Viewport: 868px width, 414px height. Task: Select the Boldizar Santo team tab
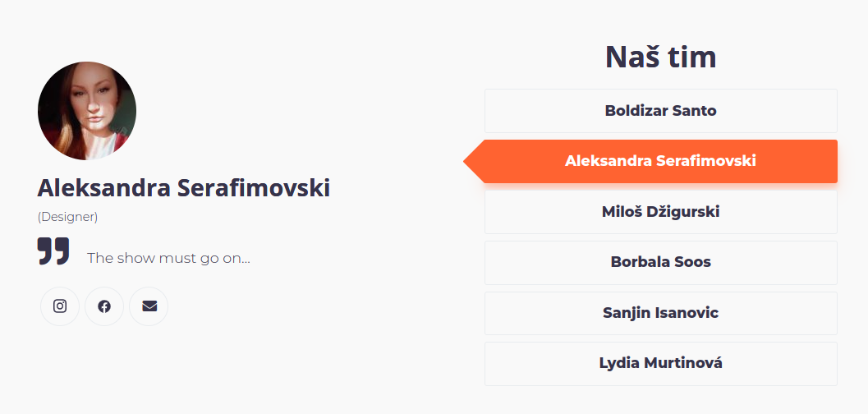pyautogui.click(x=660, y=111)
